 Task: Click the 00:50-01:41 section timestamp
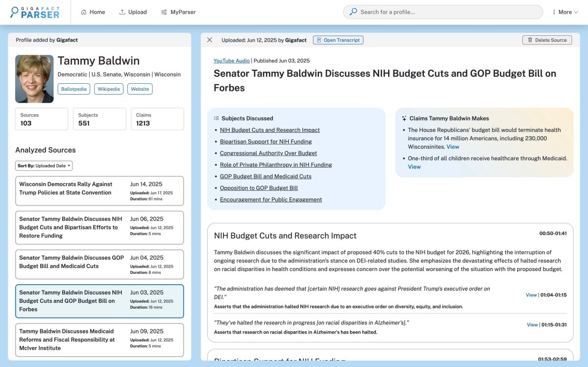[x=553, y=233]
